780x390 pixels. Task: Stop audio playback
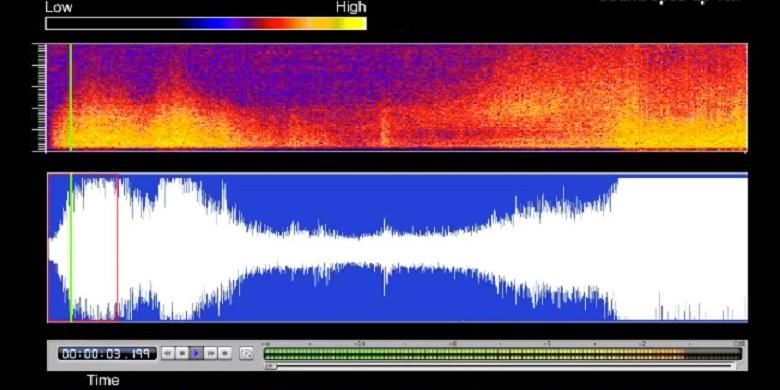[x=183, y=353]
